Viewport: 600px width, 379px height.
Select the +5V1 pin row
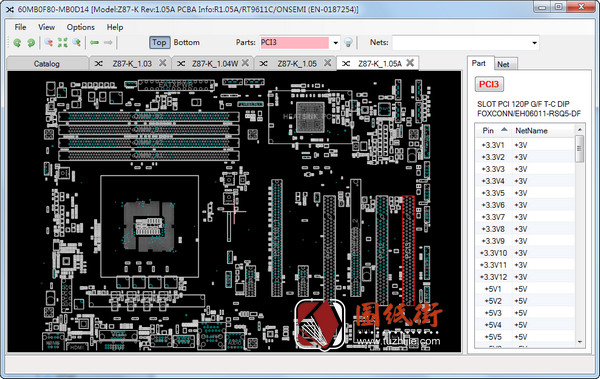pos(525,289)
